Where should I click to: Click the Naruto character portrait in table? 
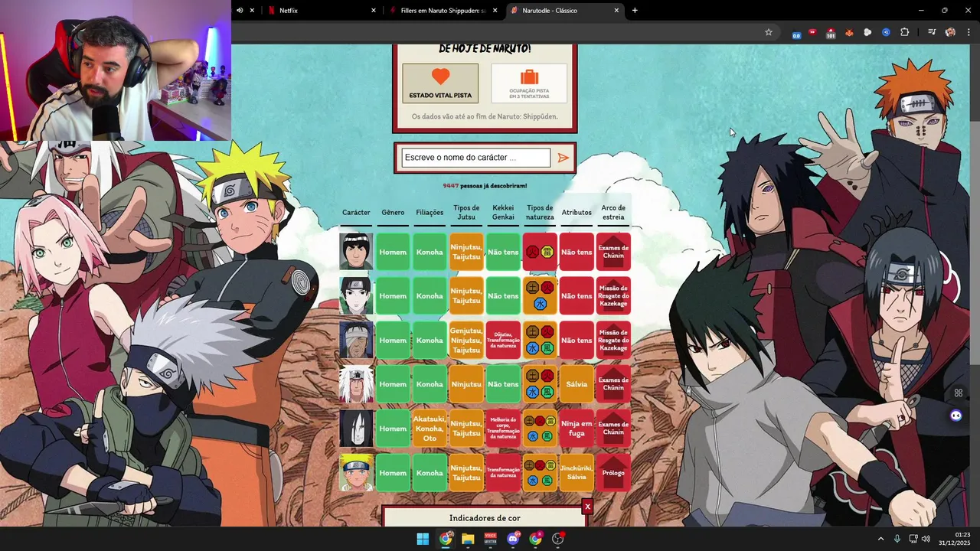pos(356,473)
